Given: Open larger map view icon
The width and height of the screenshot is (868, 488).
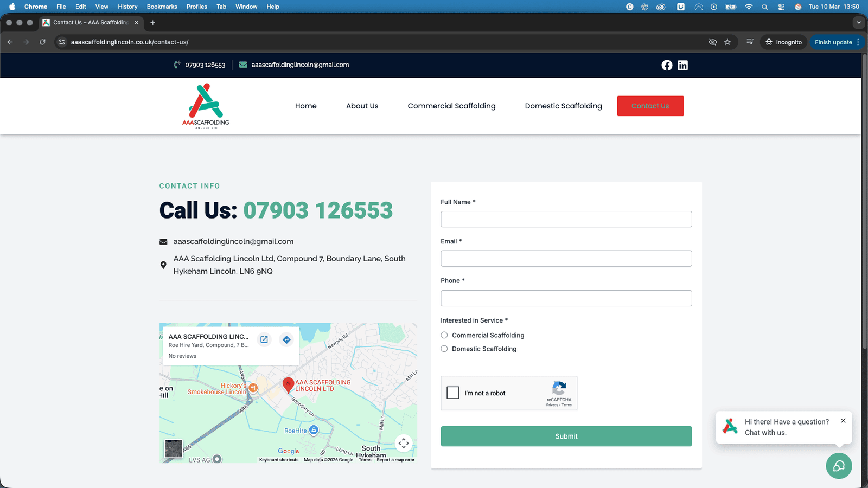Looking at the screenshot, I should coord(264,339).
